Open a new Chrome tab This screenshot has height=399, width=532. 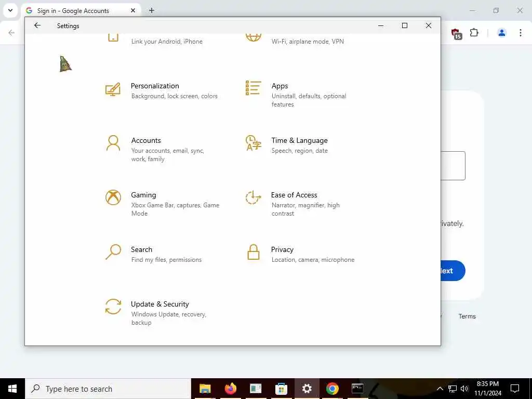(x=152, y=11)
